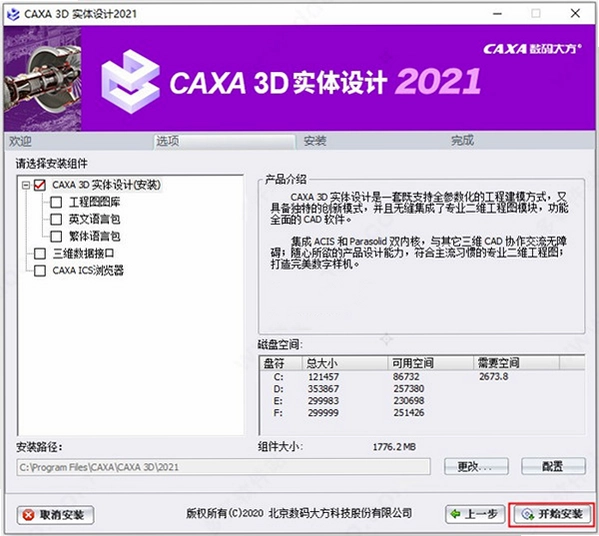Click the 安装路径 path input field
This screenshot has height=536, width=599.
223,467
